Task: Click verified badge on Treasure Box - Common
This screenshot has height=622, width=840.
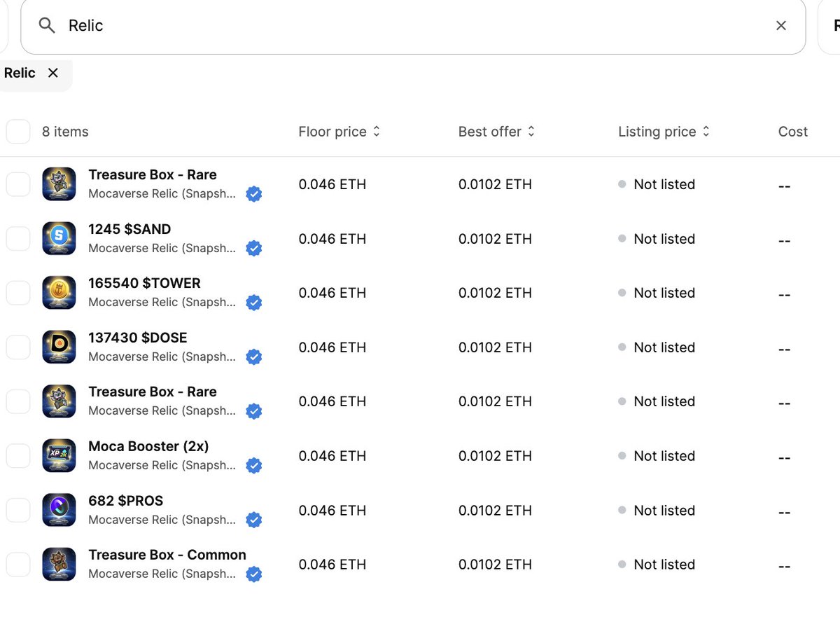Action: click(x=254, y=574)
